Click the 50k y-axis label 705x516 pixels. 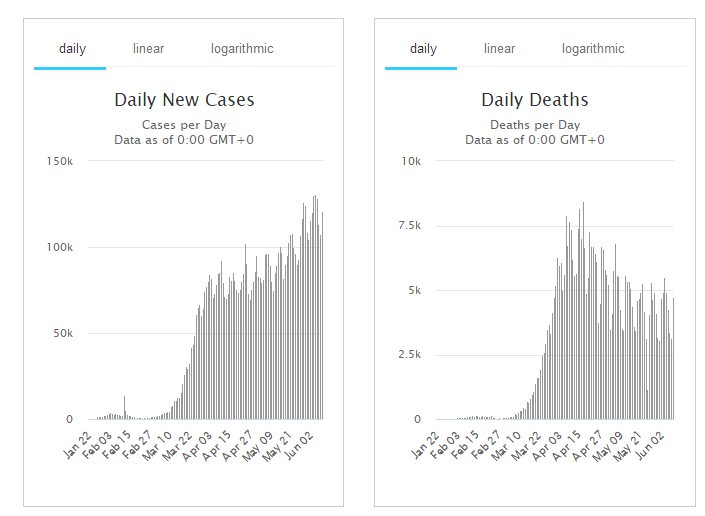pos(63,333)
